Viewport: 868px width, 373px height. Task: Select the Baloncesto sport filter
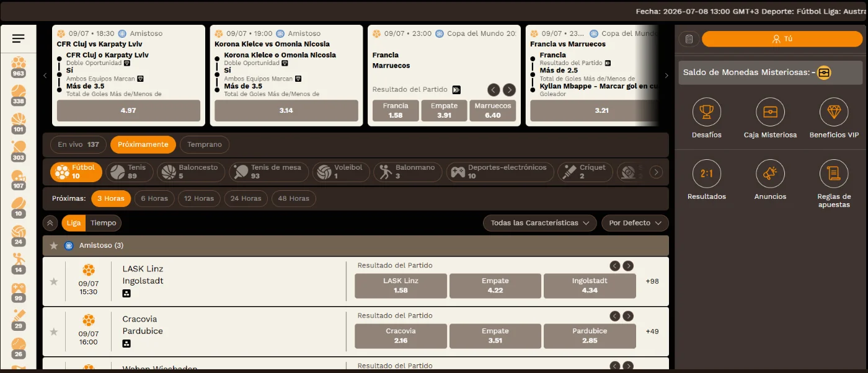point(191,172)
